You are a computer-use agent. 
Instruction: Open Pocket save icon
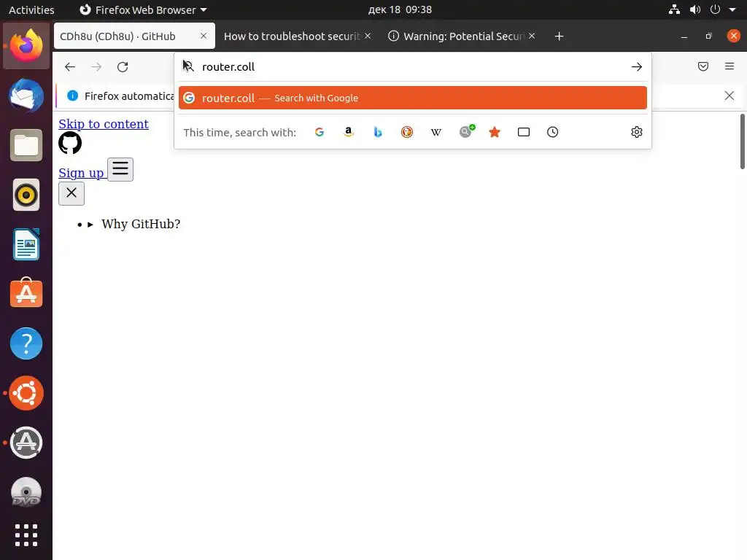(x=703, y=66)
